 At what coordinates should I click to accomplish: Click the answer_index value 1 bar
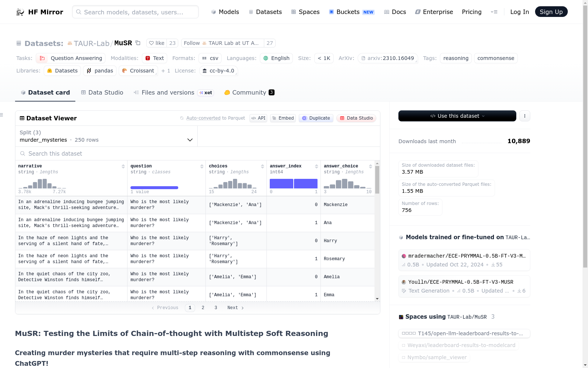click(306, 184)
